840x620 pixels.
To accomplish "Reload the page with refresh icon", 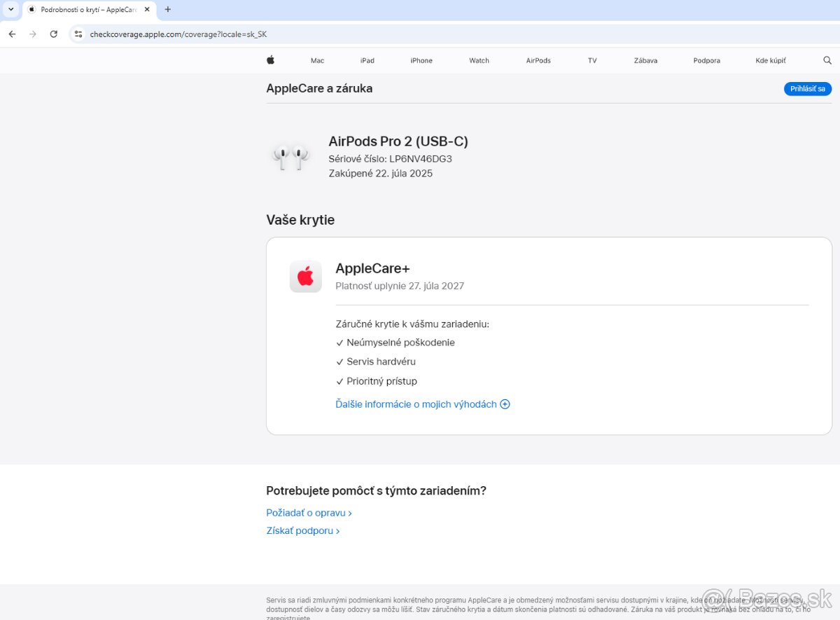I will click(54, 34).
